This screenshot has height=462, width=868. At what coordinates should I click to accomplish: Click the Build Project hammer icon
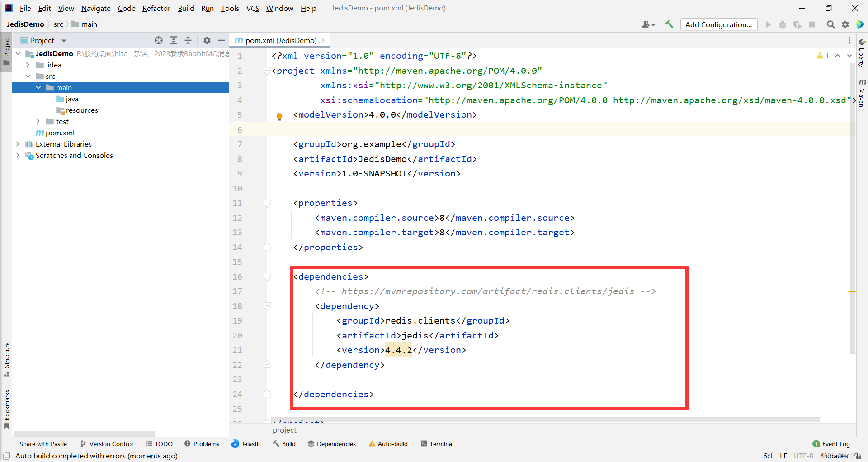pyautogui.click(x=670, y=24)
